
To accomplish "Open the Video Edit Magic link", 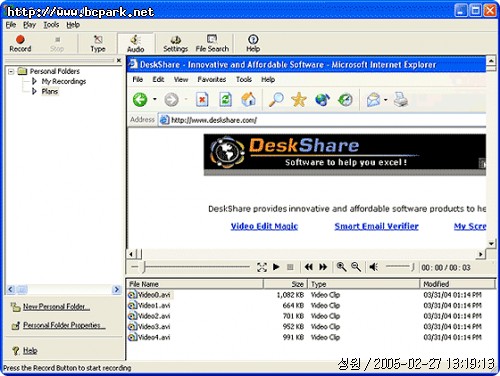I will (x=264, y=226).
